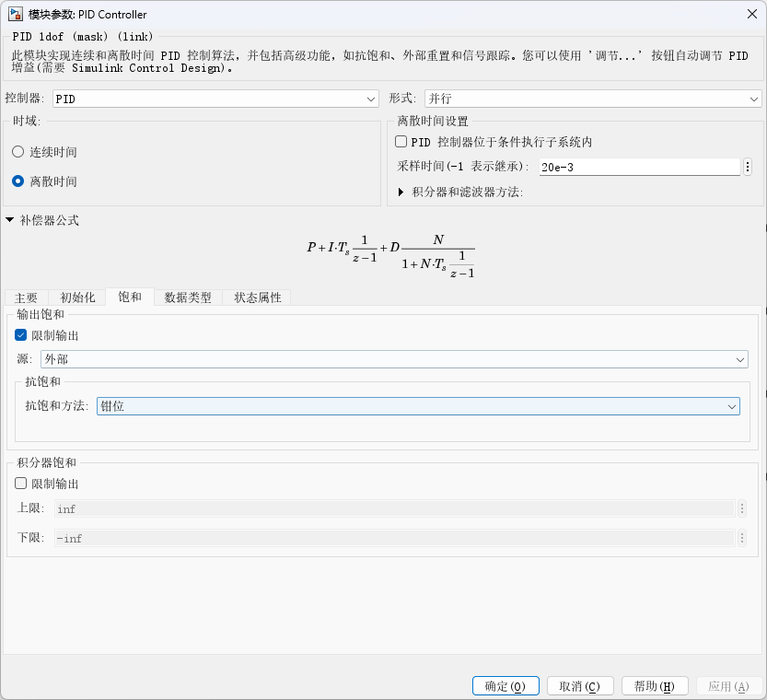767x700 pixels.
Task: Click the three-dot menu beside lower limit field
Action: tap(741, 538)
